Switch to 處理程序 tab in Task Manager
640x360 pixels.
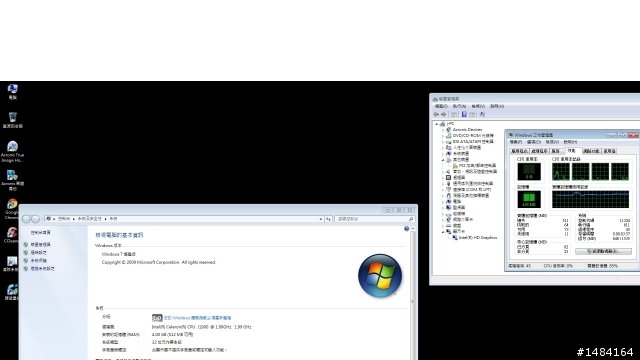(x=539, y=151)
